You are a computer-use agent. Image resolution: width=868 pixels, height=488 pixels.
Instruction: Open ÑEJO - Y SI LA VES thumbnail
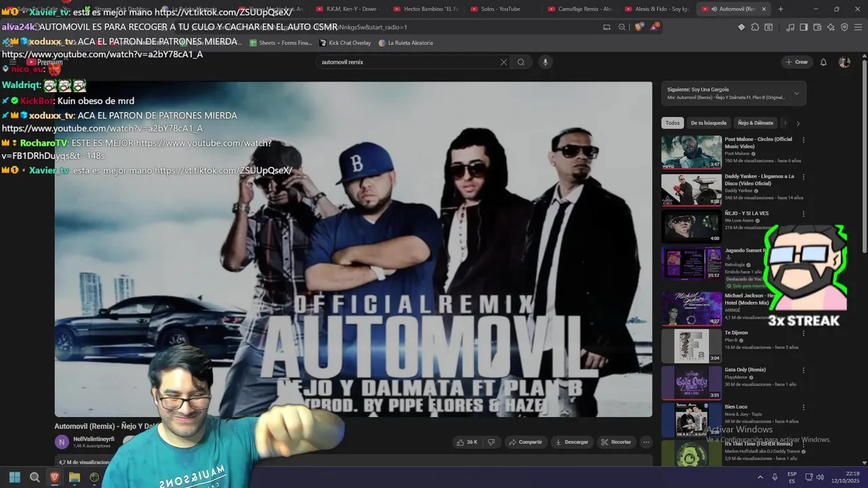pyautogui.click(x=692, y=226)
